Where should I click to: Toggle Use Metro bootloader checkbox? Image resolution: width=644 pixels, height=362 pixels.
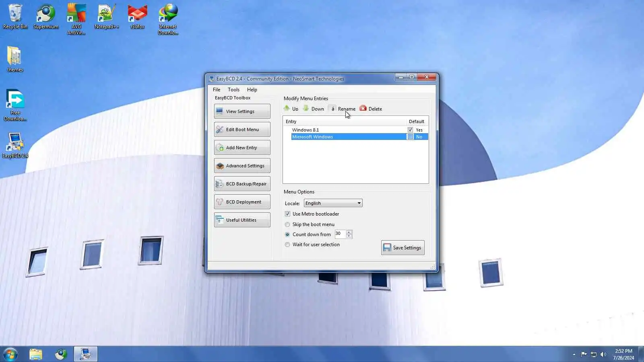tap(287, 214)
